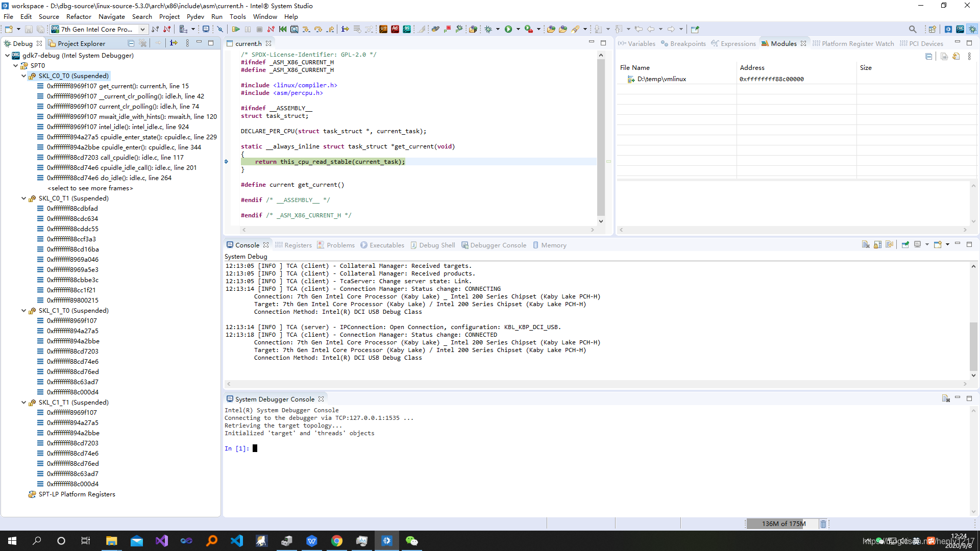Open Windows Start menu
The height and width of the screenshot is (551, 980).
point(12,541)
